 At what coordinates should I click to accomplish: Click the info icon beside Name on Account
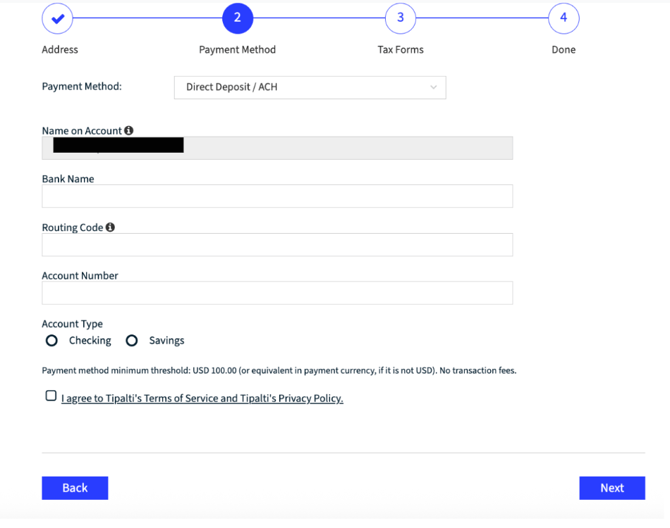click(x=129, y=131)
